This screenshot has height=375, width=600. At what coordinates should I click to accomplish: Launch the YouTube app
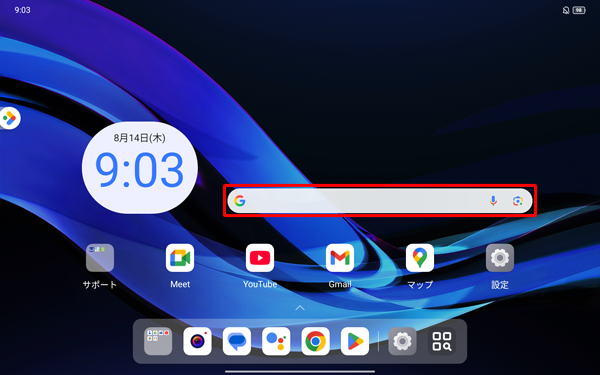(x=260, y=258)
